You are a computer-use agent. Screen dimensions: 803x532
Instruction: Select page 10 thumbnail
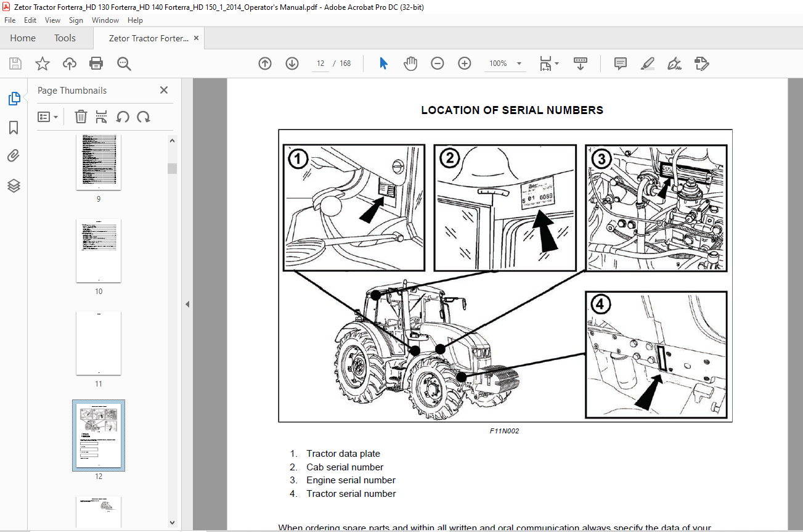[x=99, y=251]
